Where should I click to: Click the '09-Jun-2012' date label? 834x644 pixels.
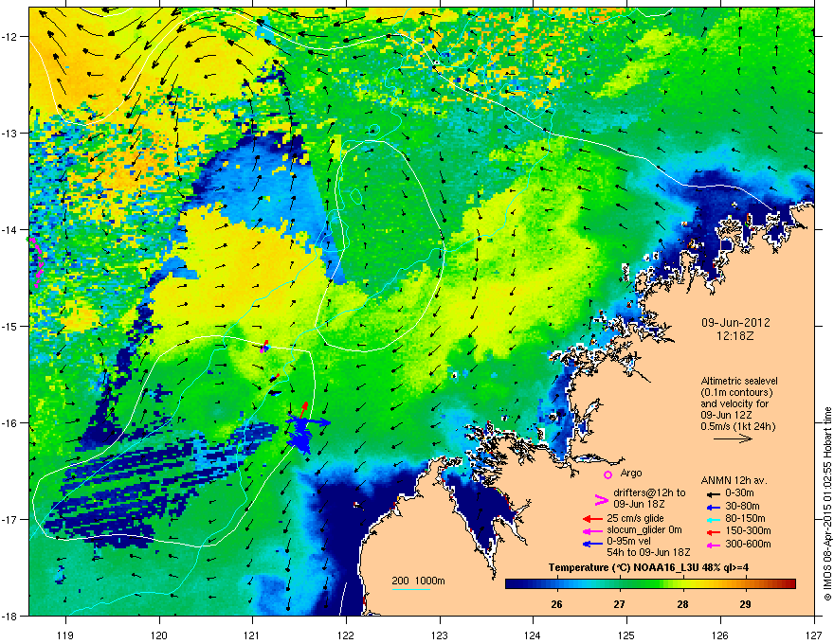735,323
